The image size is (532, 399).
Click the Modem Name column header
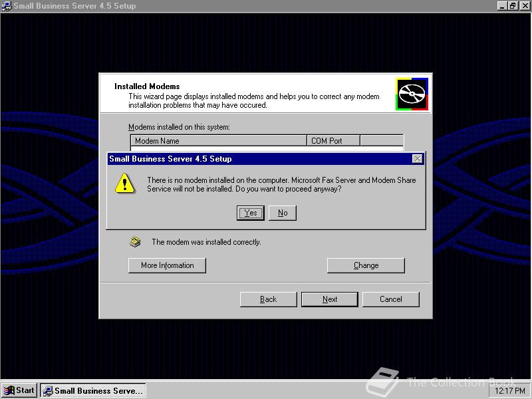pyautogui.click(x=219, y=140)
